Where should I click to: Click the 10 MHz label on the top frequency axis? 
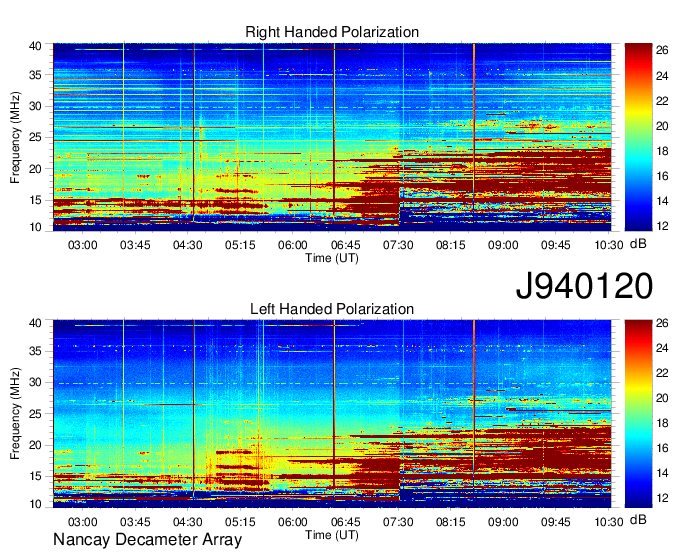[x=35, y=227]
